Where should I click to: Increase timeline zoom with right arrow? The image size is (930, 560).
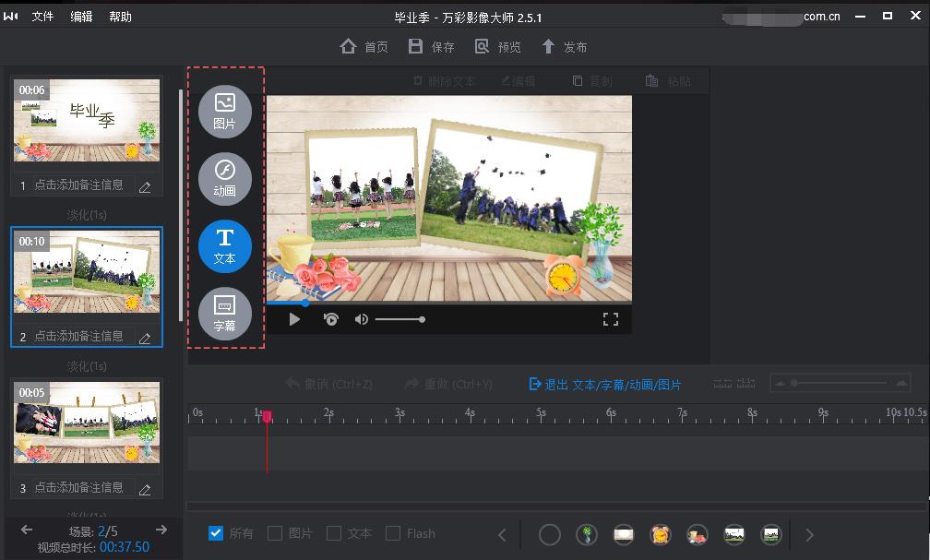(902, 382)
